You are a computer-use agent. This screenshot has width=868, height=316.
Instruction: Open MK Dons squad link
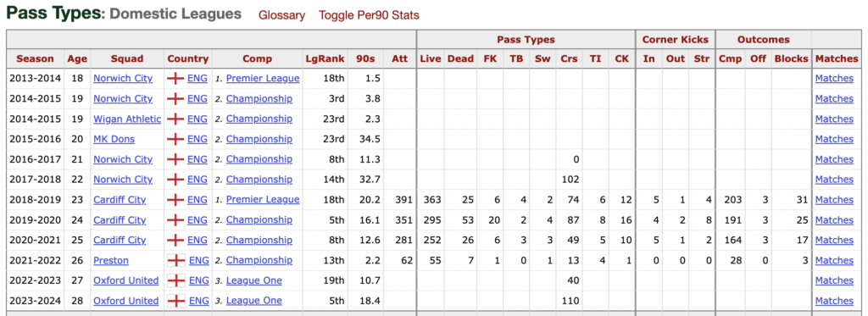[x=114, y=140]
